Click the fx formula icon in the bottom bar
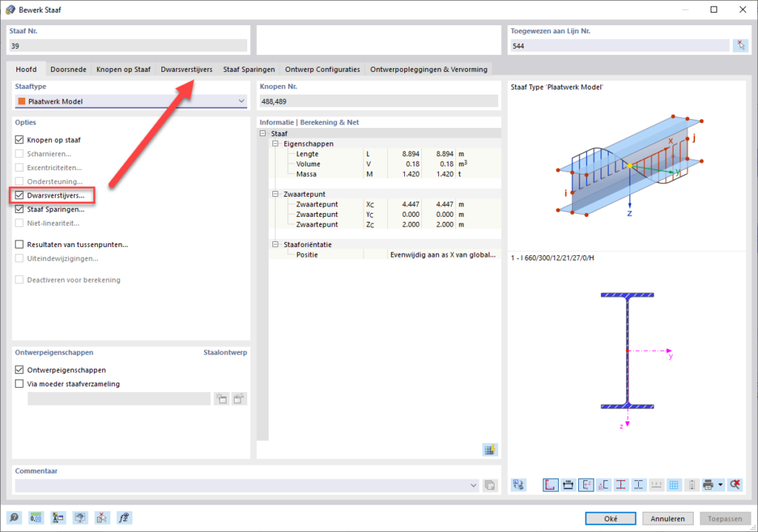Screen dimensions: 758x532 [x=124, y=518]
